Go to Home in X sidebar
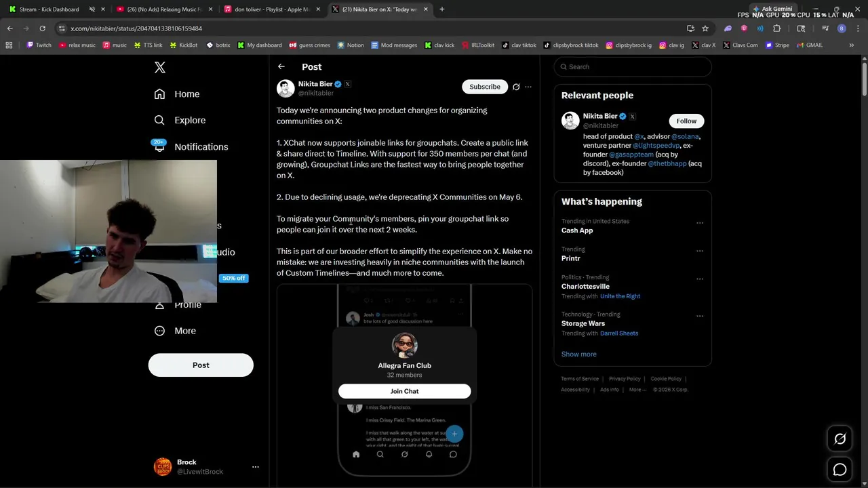Image resolution: width=868 pixels, height=488 pixels. pyautogui.click(x=177, y=94)
